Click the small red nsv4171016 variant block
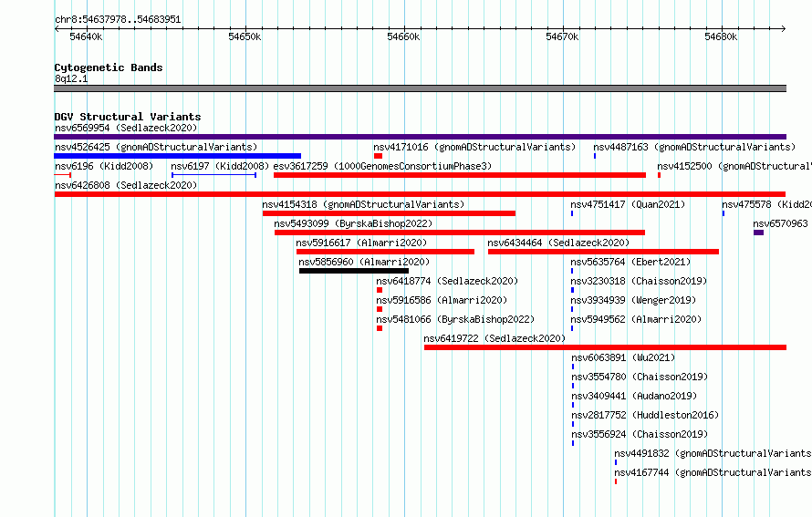The image size is (812, 517). 378,156
